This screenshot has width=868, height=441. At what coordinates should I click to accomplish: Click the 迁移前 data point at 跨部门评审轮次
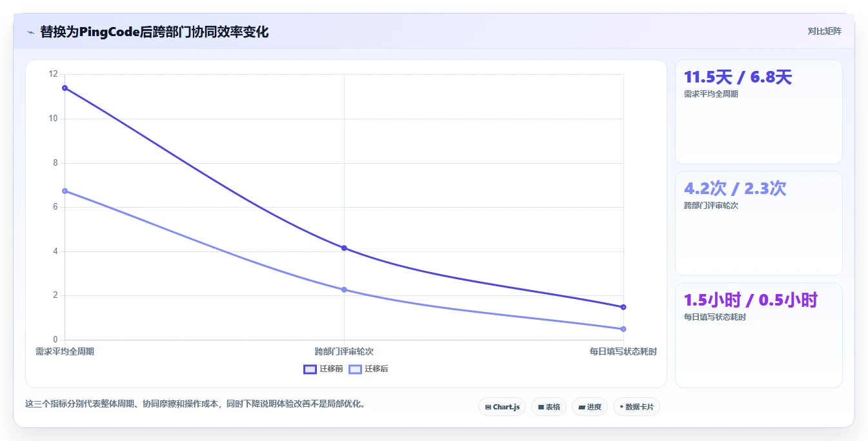click(x=344, y=248)
